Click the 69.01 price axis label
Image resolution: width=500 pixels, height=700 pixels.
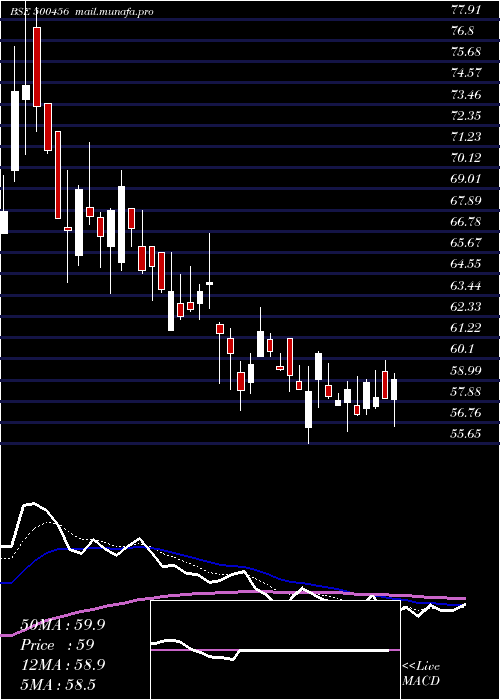point(466,179)
